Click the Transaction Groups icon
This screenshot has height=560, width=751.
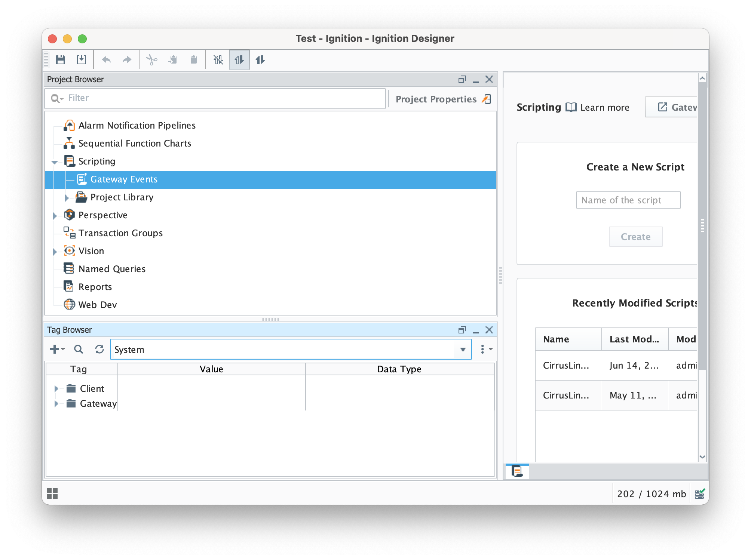click(x=70, y=233)
